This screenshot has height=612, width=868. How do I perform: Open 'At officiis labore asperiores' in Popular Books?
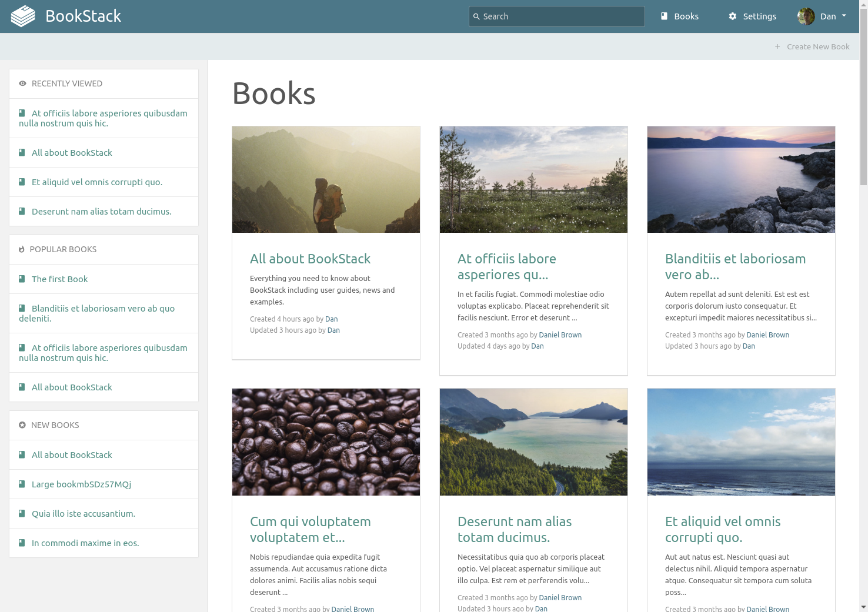[104, 353]
